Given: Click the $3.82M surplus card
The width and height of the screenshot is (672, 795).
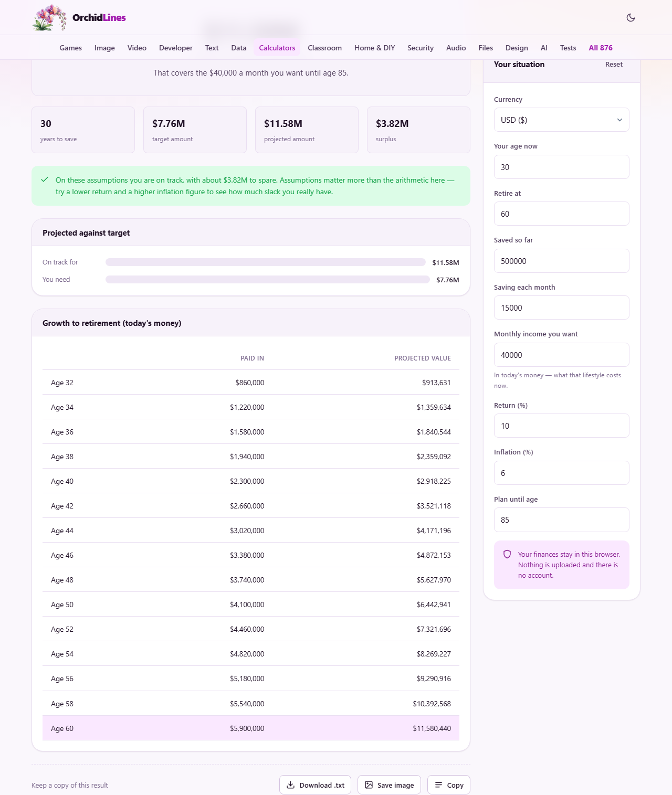Looking at the screenshot, I should [418, 130].
